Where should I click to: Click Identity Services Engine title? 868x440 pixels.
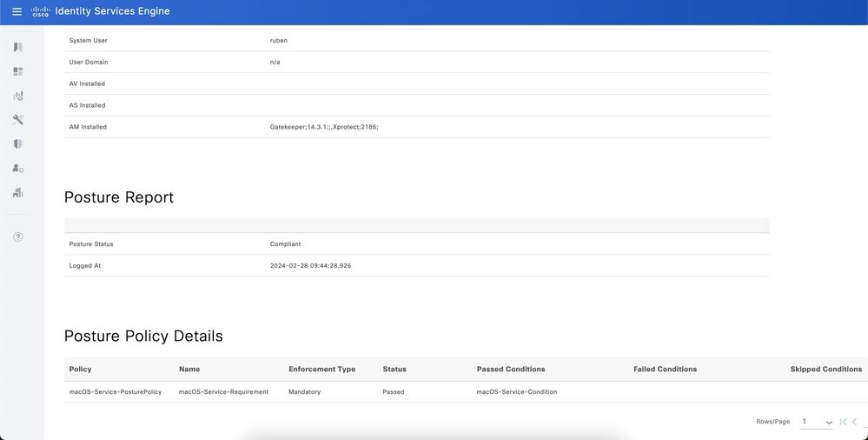tap(112, 11)
